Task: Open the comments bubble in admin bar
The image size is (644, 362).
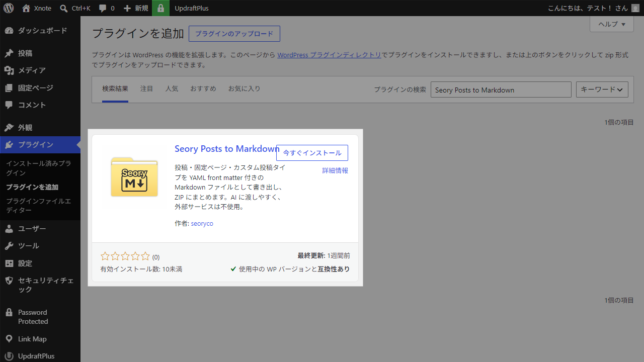Action: (x=107, y=8)
